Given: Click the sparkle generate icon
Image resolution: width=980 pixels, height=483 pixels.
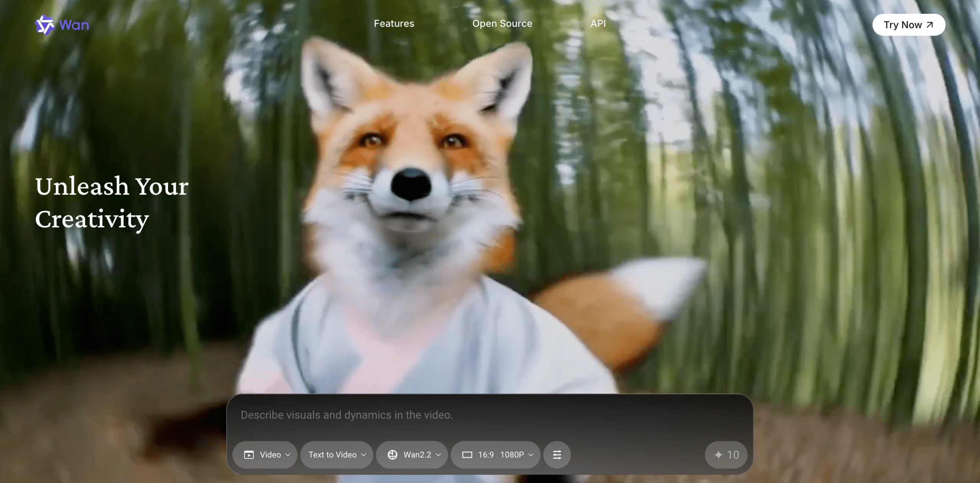Looking at the screenshot, I should [x=718, y=455].
